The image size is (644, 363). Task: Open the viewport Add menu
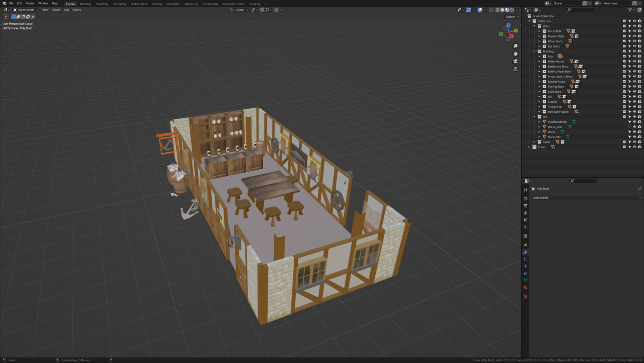click(x=66, y=10)
